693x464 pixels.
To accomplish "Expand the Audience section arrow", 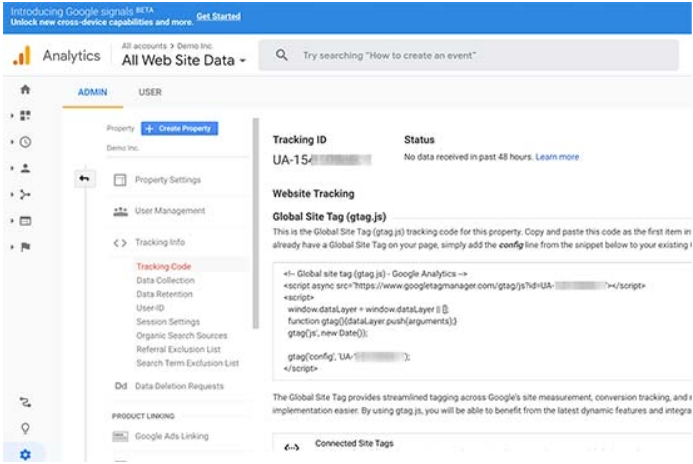I will point(12,168).
